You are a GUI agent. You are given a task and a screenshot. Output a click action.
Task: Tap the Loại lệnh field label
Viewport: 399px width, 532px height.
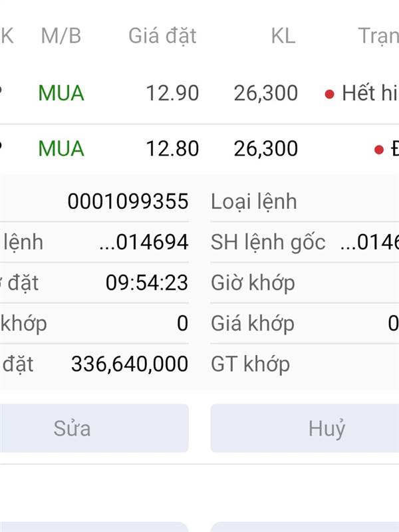pos(254,201)
